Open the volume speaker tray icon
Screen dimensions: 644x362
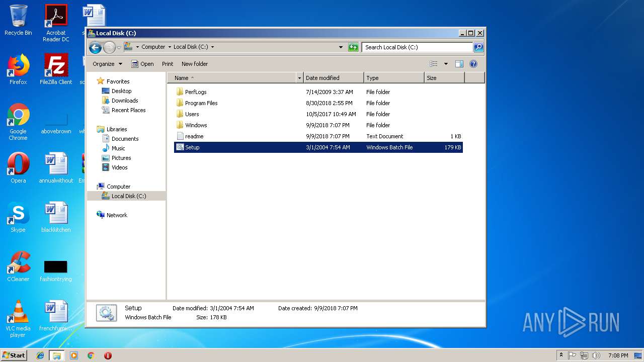point(596,355)
